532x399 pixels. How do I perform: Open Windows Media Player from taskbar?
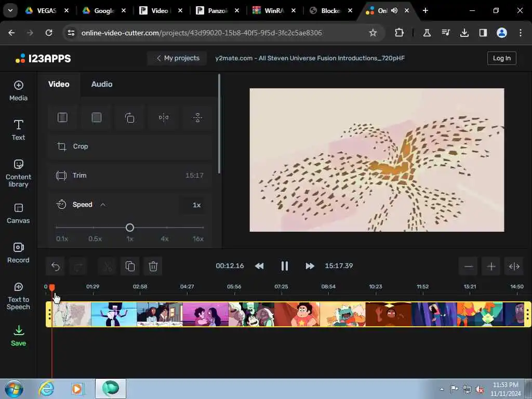(77, 389)
